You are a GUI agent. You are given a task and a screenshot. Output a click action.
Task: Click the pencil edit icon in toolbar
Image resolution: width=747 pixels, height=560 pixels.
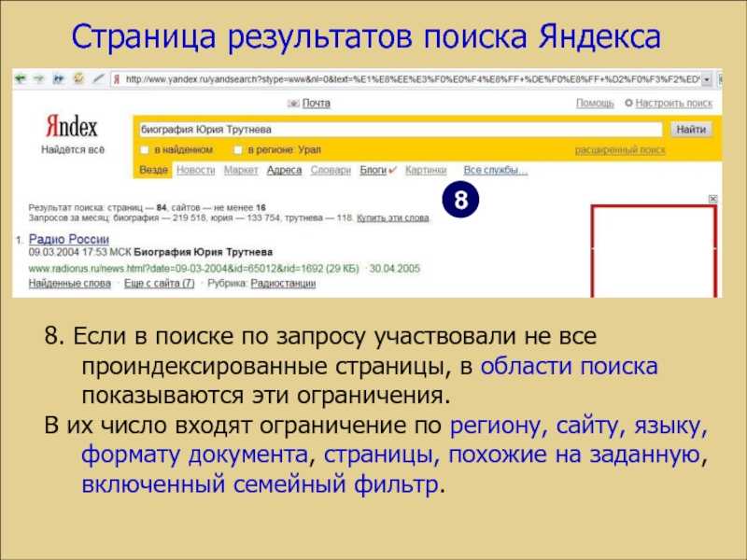point(98,78)
